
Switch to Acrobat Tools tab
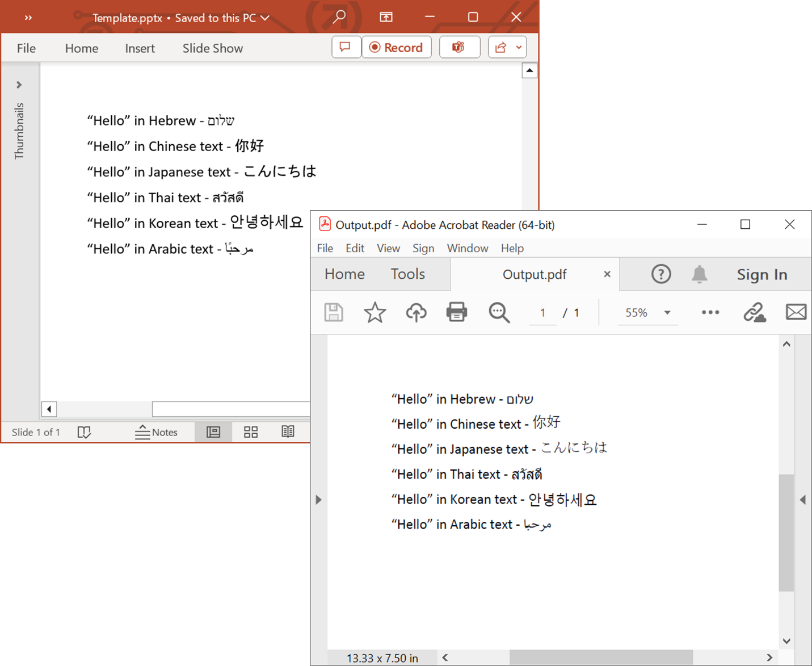click(408, 274)
